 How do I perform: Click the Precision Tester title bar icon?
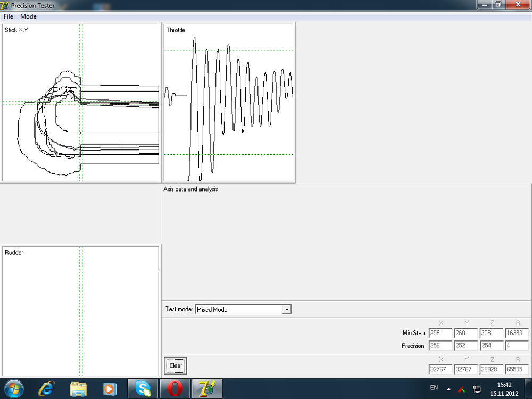4,5
